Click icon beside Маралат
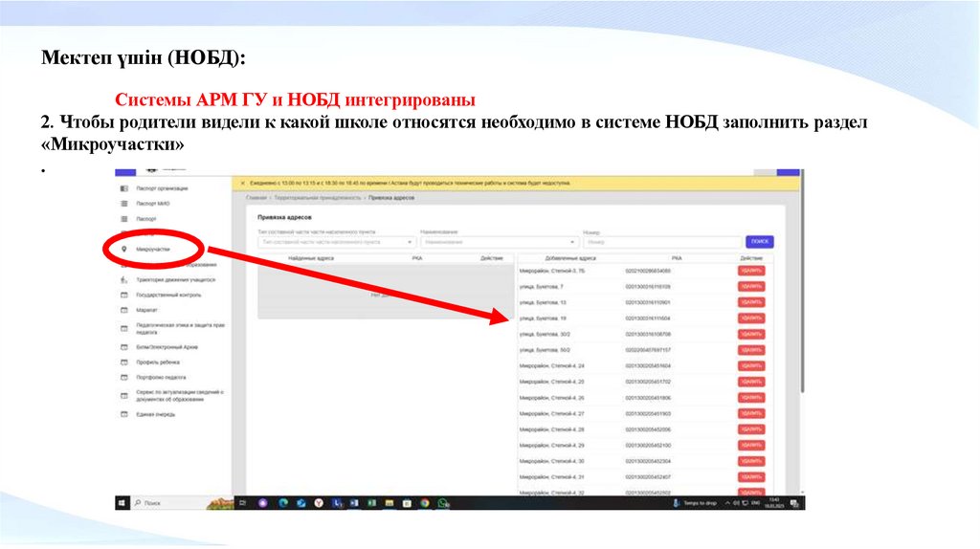 (123, 310)
